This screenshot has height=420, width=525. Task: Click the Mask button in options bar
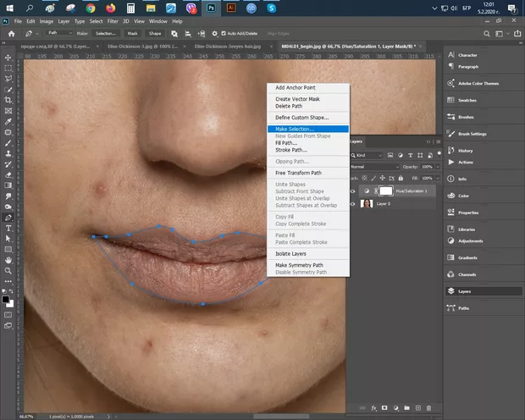click(x=133, y=33)
